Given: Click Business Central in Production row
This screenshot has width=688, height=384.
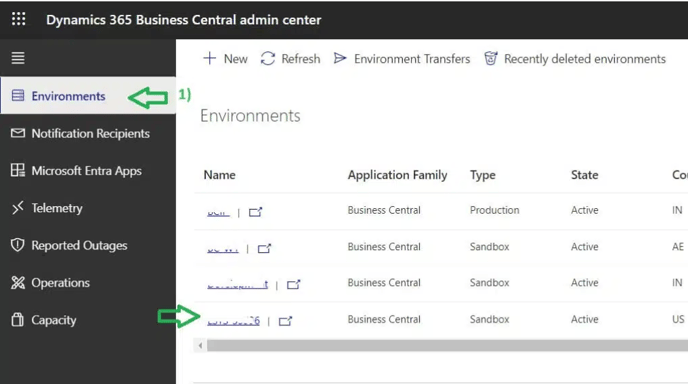Looking at the screenshot, I should coord(384,210).
